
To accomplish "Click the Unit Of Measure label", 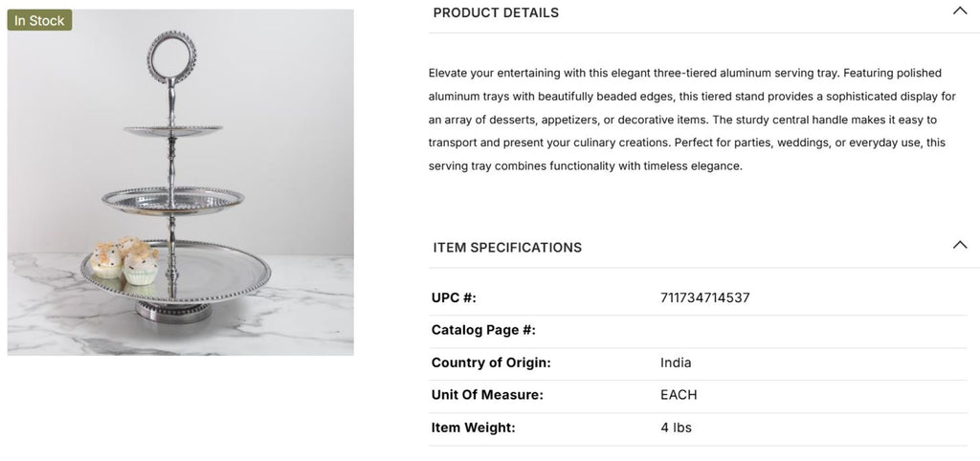I will (487, 395).
